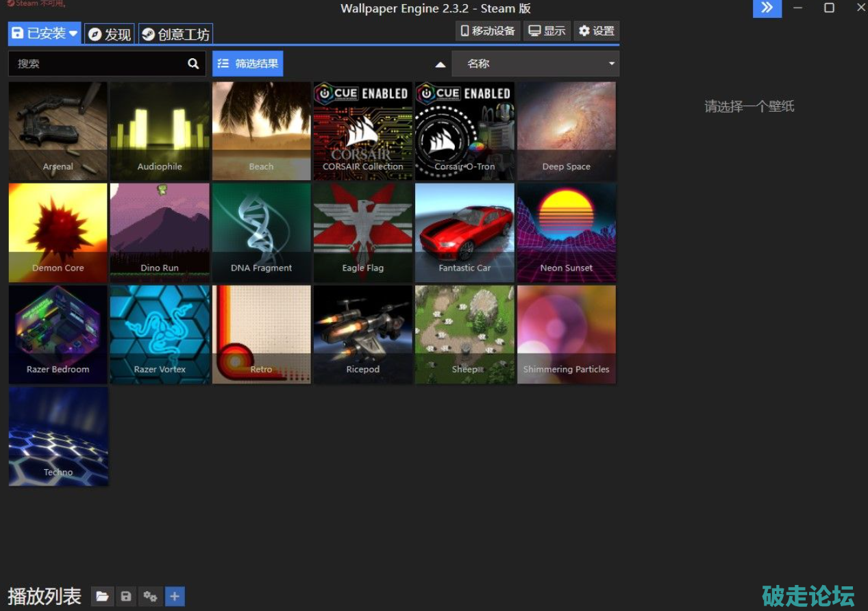Open playlist settings gears icon
This screenshot has width=868, height=611.
tap(150, 597)
